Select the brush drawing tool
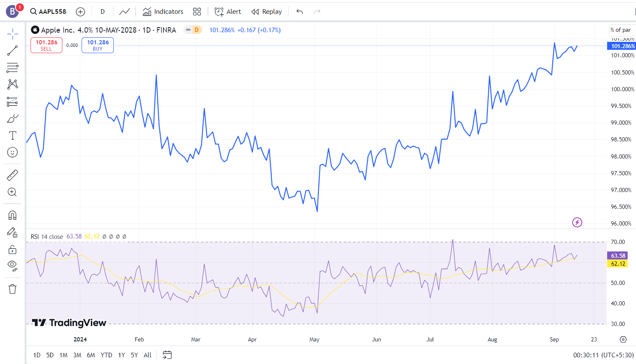 pos(13,119)
